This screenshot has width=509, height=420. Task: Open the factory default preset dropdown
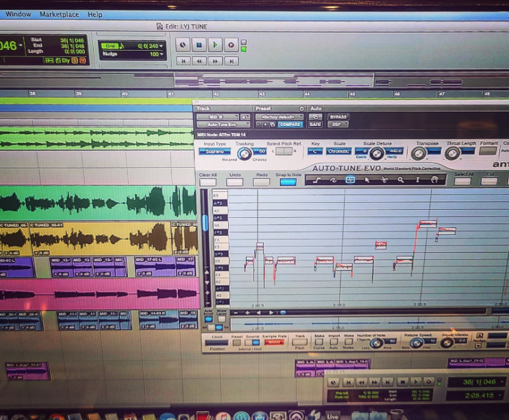280,117
